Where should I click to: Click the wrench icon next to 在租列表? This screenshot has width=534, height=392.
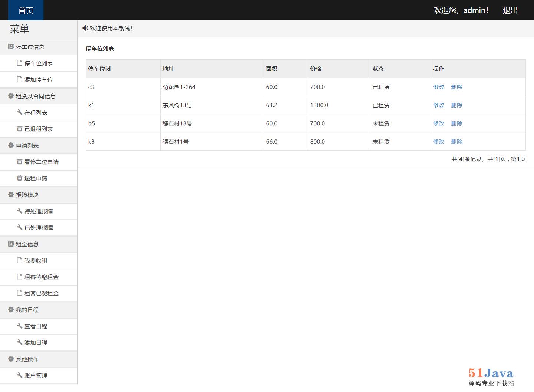tap(19, 112)
